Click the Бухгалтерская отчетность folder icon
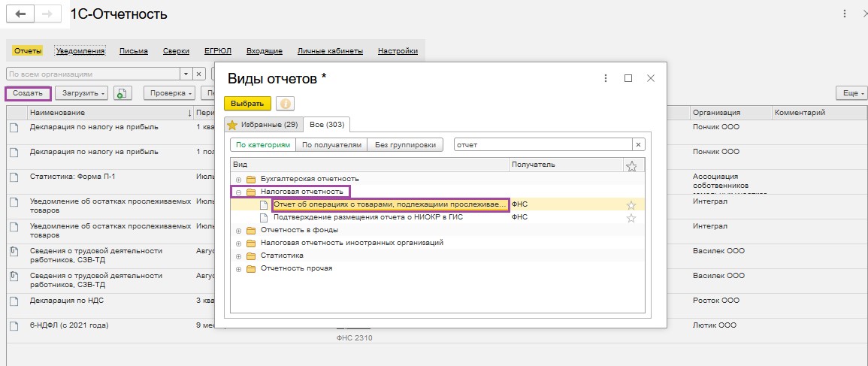The height and width of the screenshot is (366, 868). click(x=251, y=179)
